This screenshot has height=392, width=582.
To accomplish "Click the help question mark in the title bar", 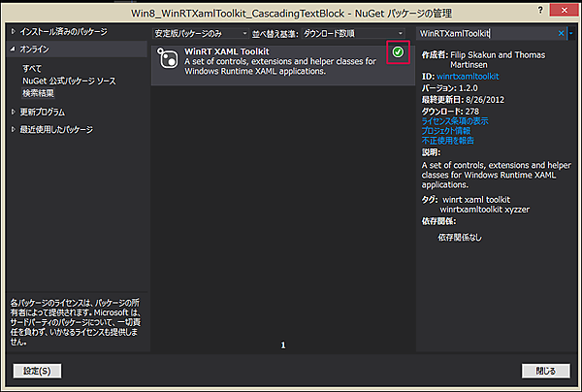I will pyautogui.click(x=540, y=10).
